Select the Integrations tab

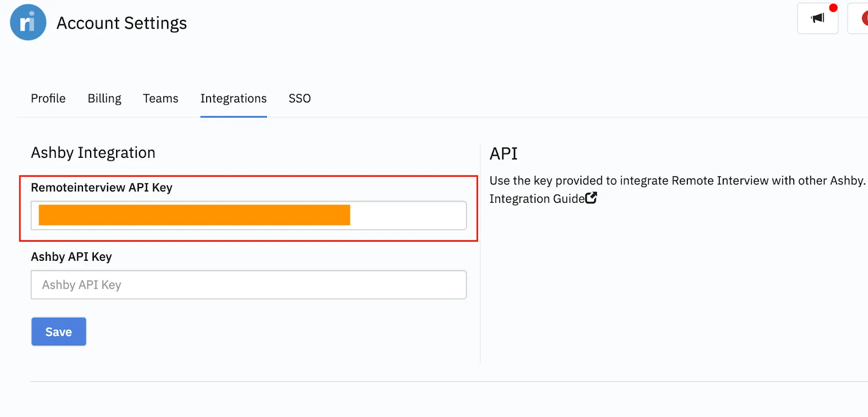(x=233, y=98)
